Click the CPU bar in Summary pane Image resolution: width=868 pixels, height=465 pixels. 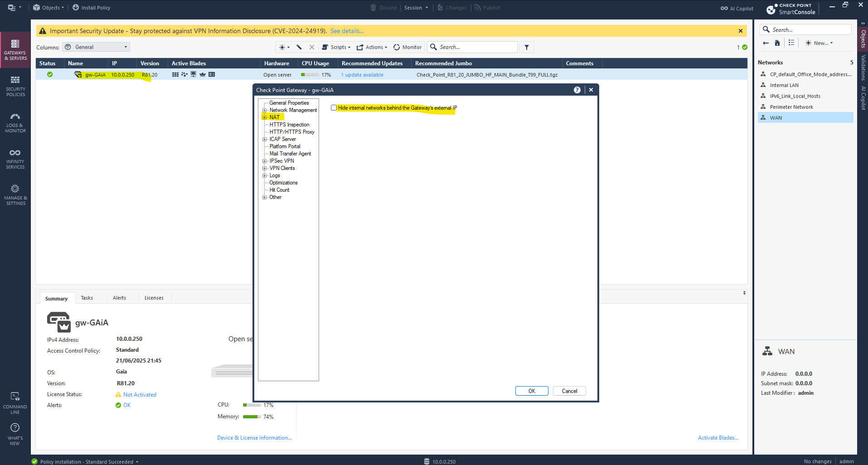click(x=252, y=405)
